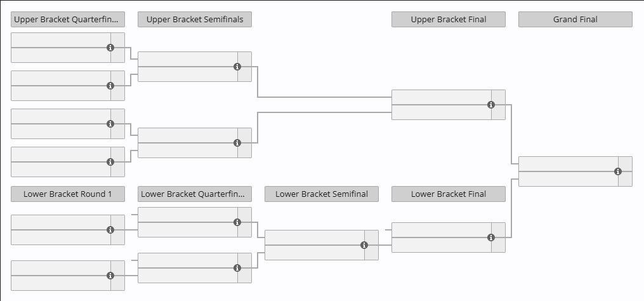The width and height of the screenshot is (644, 301).
Task: Show info for second Upper Bracket Semifinals match
Action: pos(237,143)
